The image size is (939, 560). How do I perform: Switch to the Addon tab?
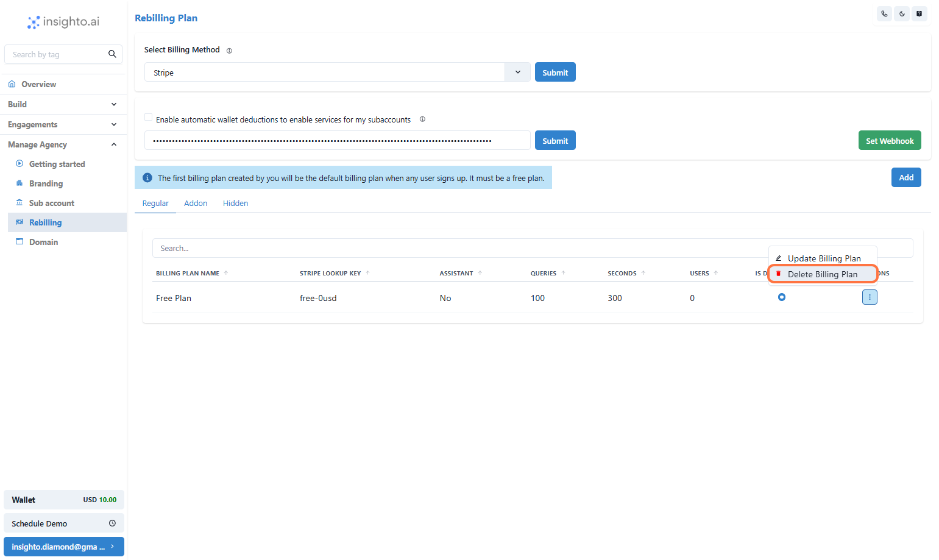pos(196,204)
